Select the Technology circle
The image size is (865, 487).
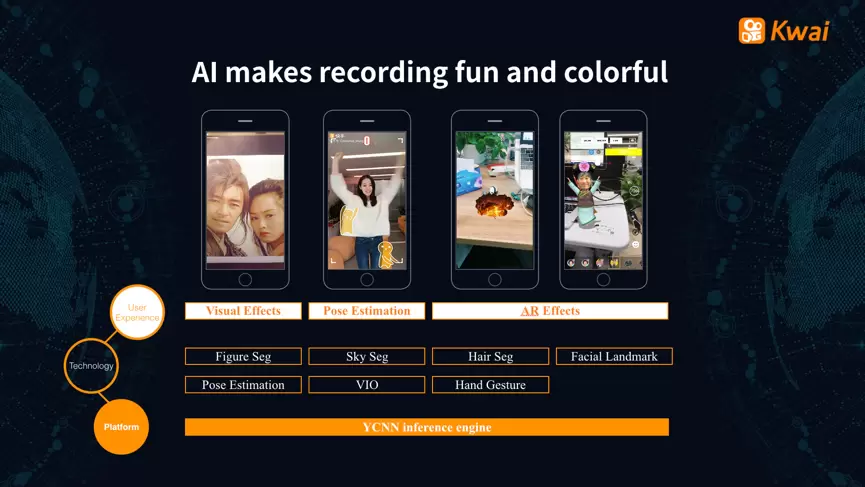pos(91,366)
